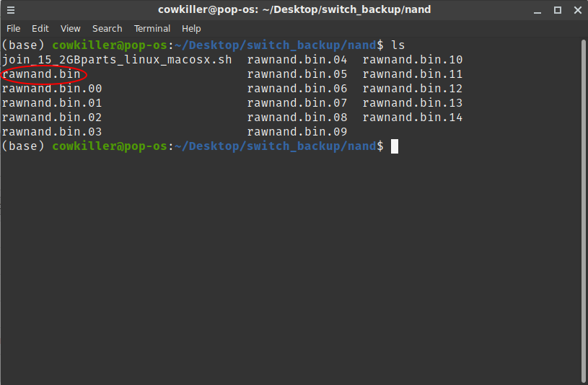Close the terminal window
This screenshot has height=385, width=588.
click(x=575, y=10)
